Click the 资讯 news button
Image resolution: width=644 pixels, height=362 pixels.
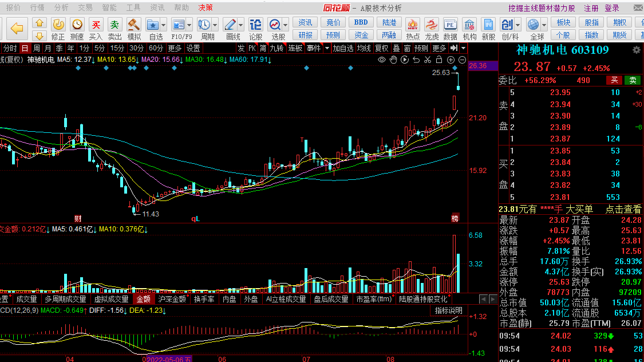[x=305, y=22]
